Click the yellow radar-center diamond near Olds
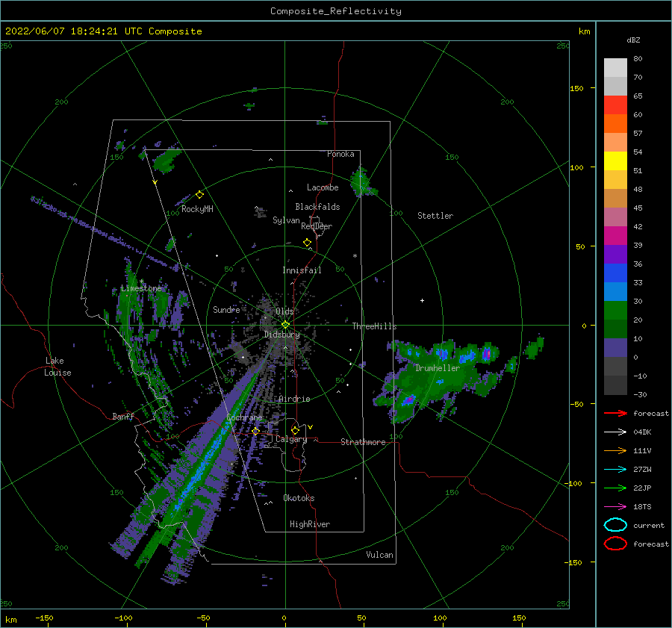The height and width of the screenshot is (628, 672). (285, 325)
